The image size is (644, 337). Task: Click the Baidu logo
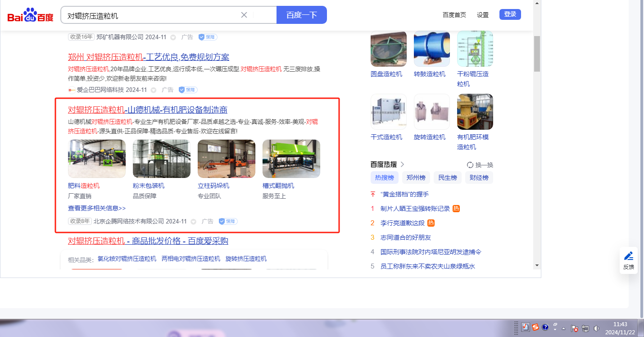30,16
